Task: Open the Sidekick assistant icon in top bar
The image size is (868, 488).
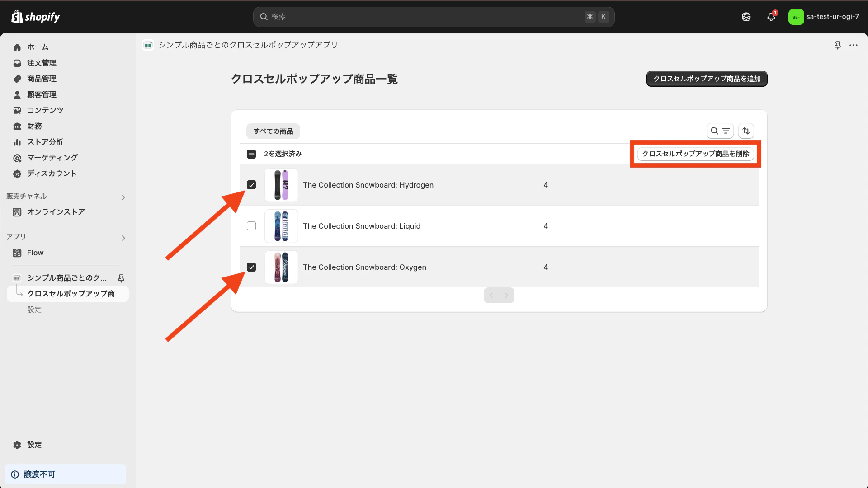Action: 746,17
